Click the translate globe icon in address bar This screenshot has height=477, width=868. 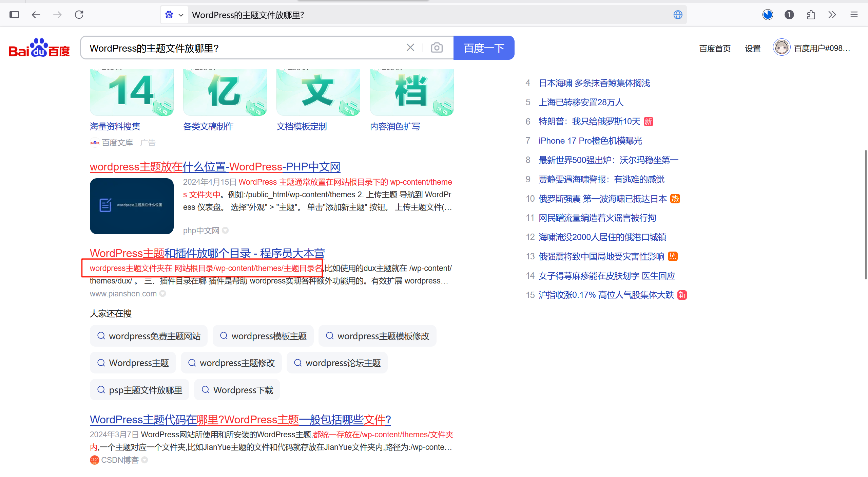(678, 15)
